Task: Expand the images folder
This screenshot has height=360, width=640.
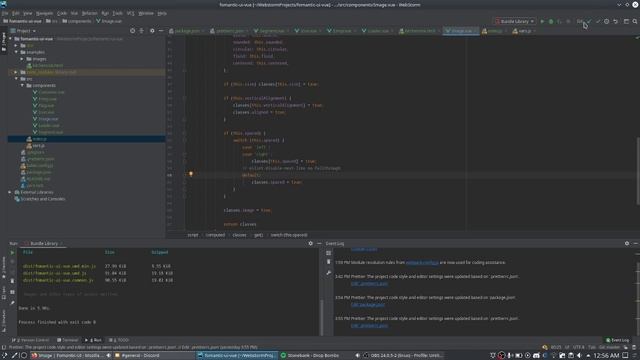Action: [22, 59]
